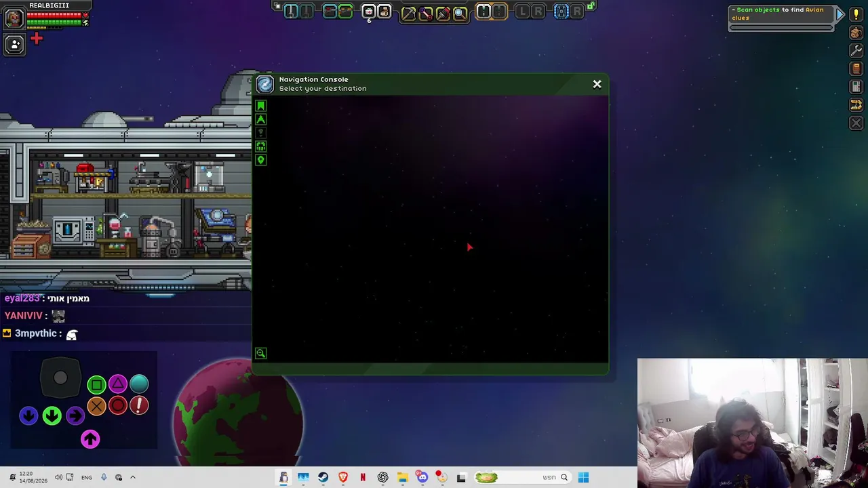The image size is (868, 488).
Task: Click the grey X icon in right sidebar
Action: point(856,123)
